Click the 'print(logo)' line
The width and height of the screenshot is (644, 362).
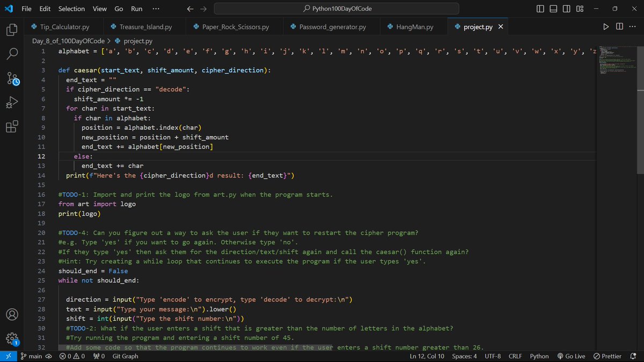tap(79, 213)
